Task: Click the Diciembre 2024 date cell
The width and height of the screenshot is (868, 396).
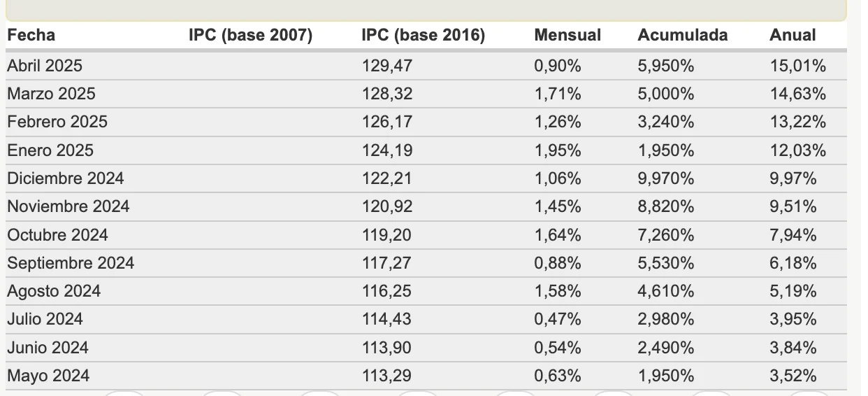Action: 66,178
